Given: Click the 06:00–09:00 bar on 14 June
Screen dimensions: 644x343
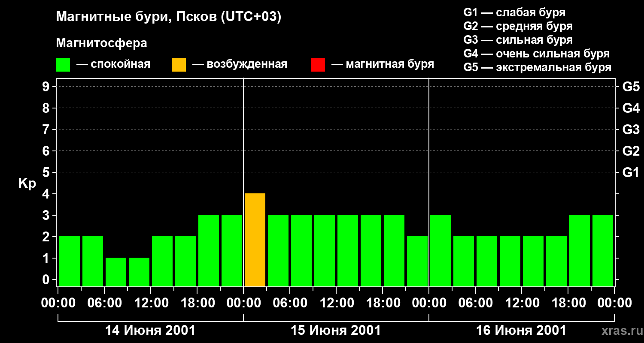Looking at the screenshot, I should pyautogui.click(x=116, y=272).
